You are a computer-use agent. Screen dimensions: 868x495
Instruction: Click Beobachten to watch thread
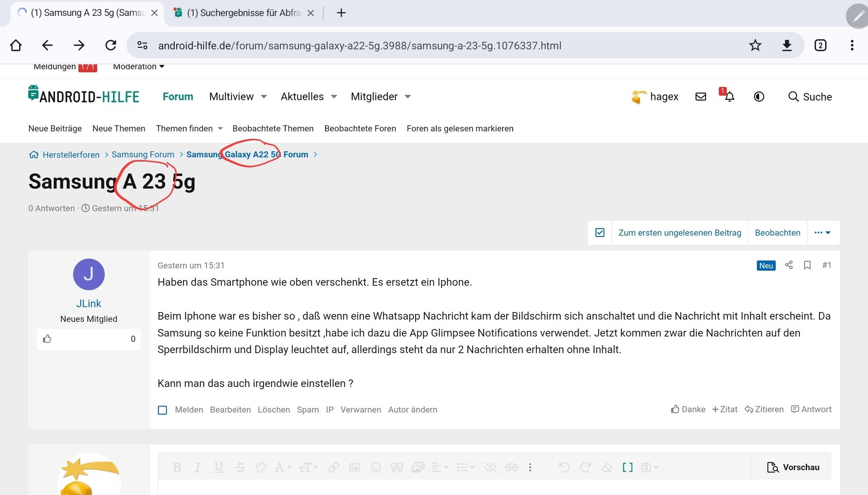tap(778, 233)
